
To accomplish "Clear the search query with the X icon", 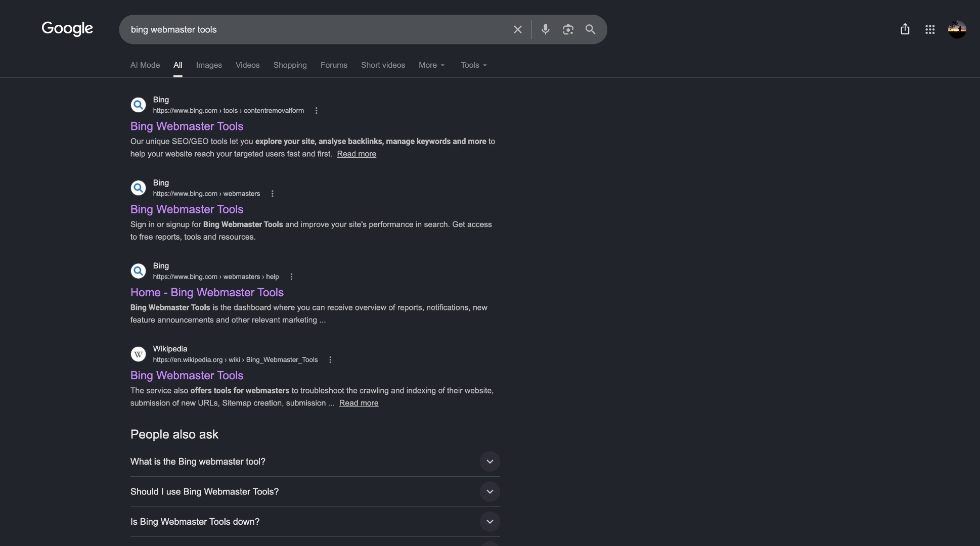I will (x=517, y=29).
